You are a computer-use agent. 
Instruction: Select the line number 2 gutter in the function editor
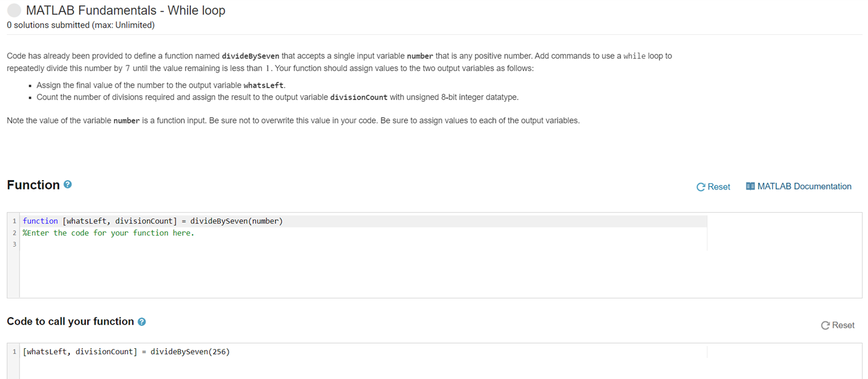(14, 233)
